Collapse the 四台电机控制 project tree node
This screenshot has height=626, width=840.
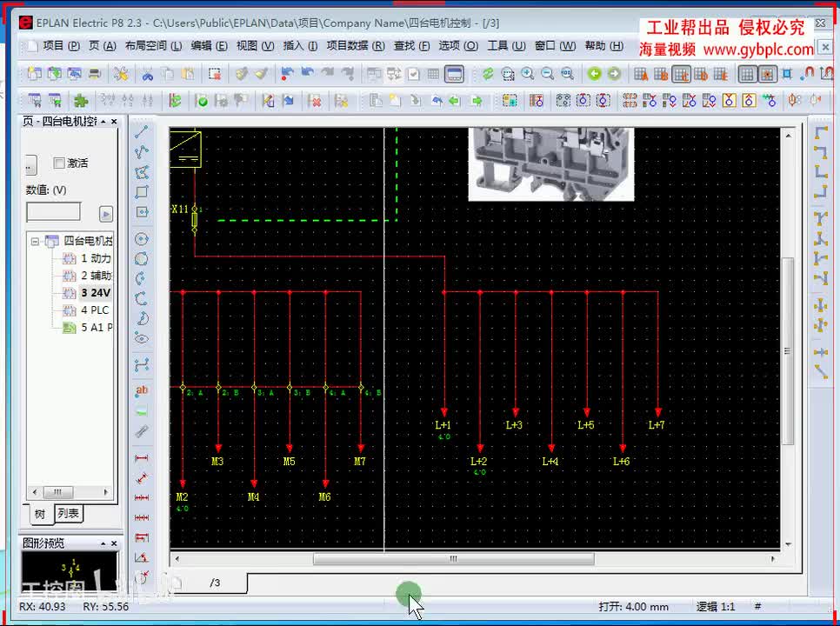(35, 242)
